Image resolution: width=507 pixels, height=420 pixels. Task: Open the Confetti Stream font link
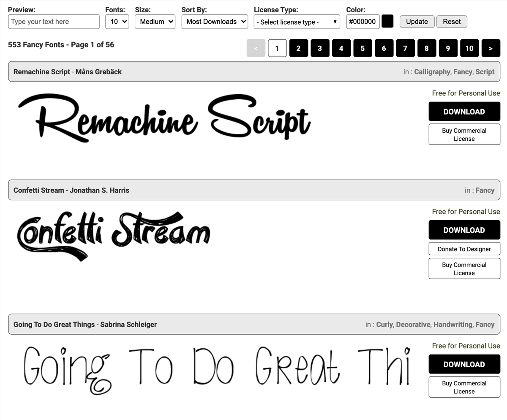click(x=39, y=190)
